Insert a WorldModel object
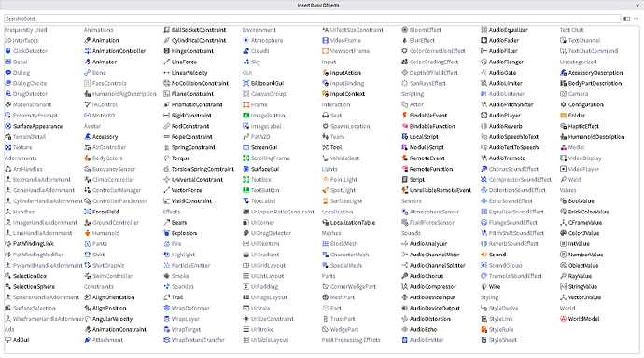Image resolution: width=644 pixels, height=358 pixels. click(x=580, y=319)
